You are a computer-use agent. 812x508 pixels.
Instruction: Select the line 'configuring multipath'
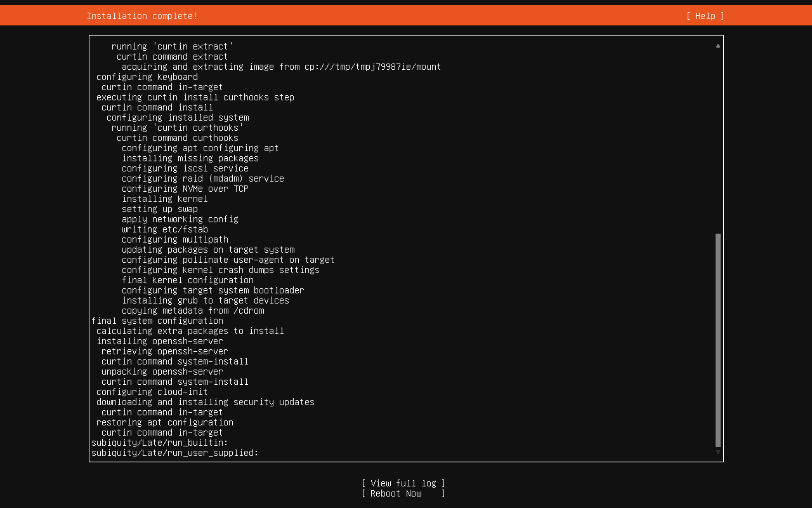click(x=175, y=239)
